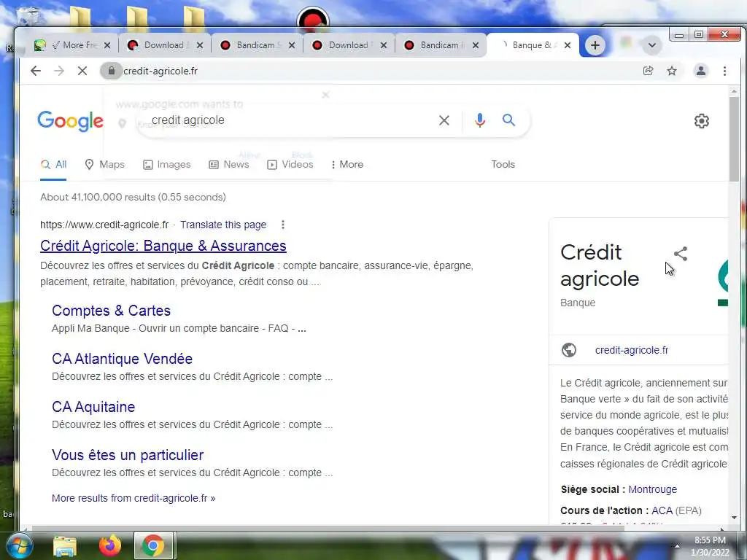Launch Firefox from the taskbar
This screenshot has width=747, height=560.
pos(110,545)
